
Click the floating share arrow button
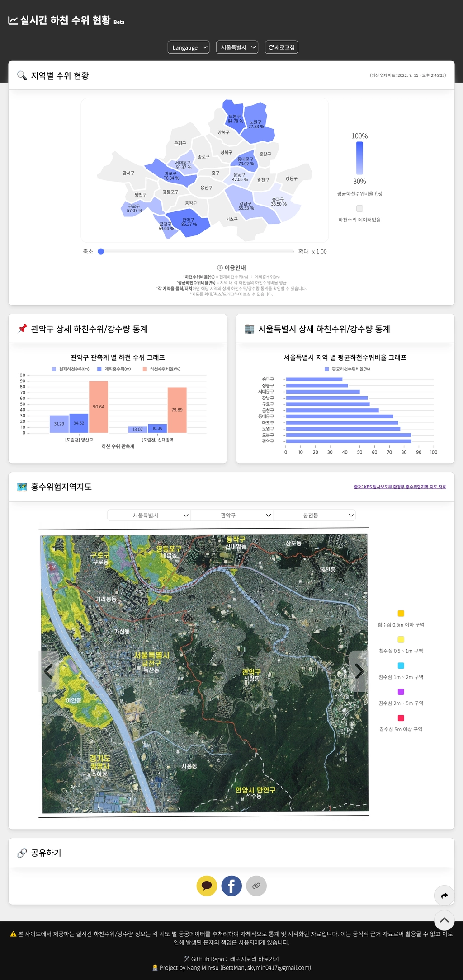pyautogui.click(x=444, y=895)
